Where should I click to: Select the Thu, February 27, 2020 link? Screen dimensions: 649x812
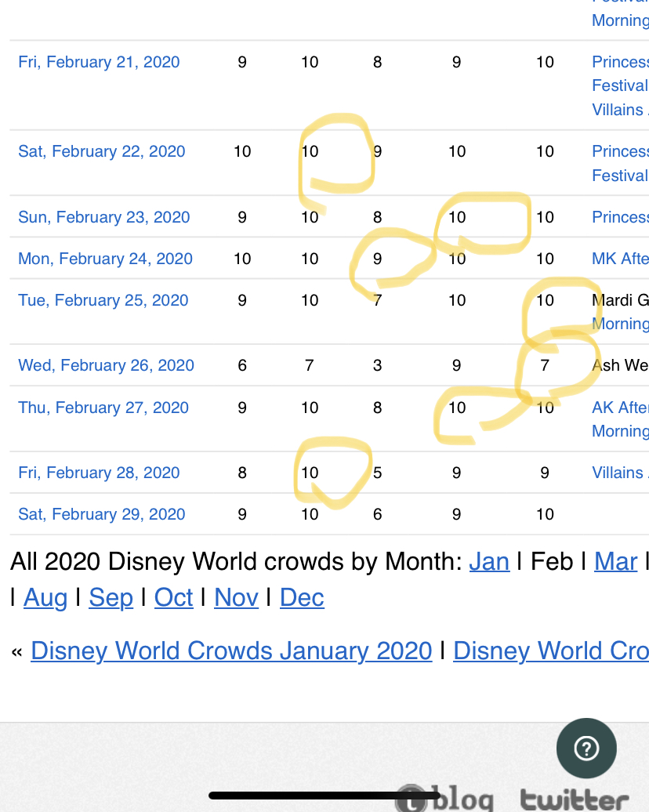point(103,408)
